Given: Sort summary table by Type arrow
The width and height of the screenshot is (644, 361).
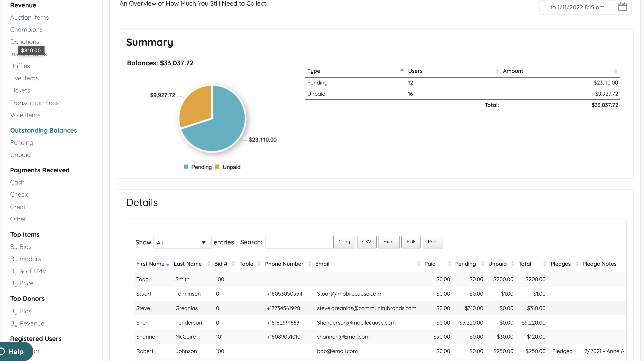Looking at the screenshot, I should pyautogui.click(x=402, y=70).
